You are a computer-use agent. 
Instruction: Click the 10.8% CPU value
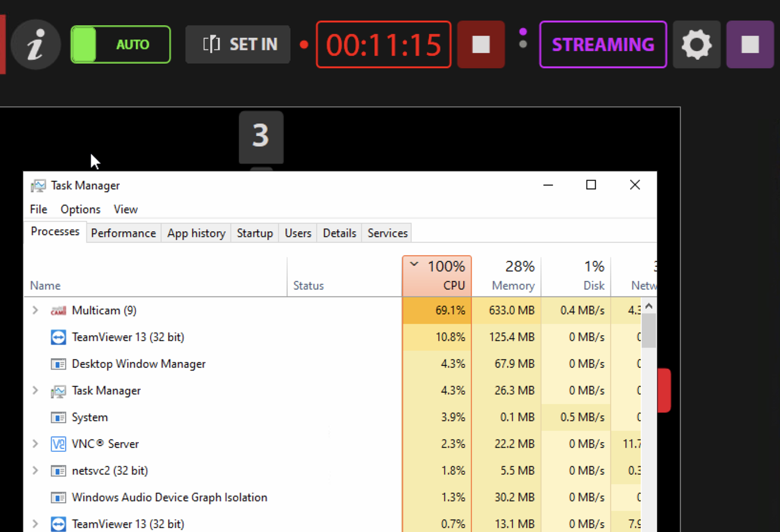(x=451, y=337)
